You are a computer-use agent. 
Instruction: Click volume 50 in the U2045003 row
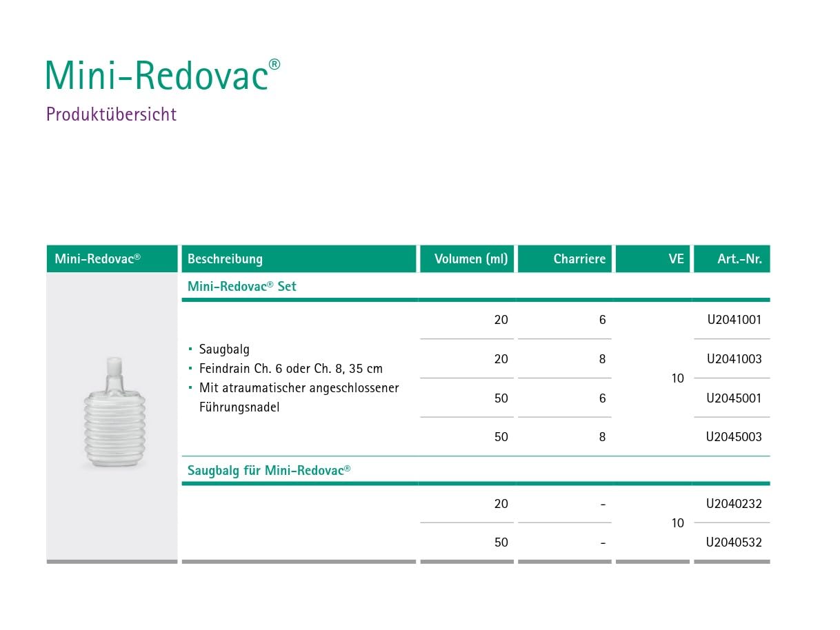(501, 436)
